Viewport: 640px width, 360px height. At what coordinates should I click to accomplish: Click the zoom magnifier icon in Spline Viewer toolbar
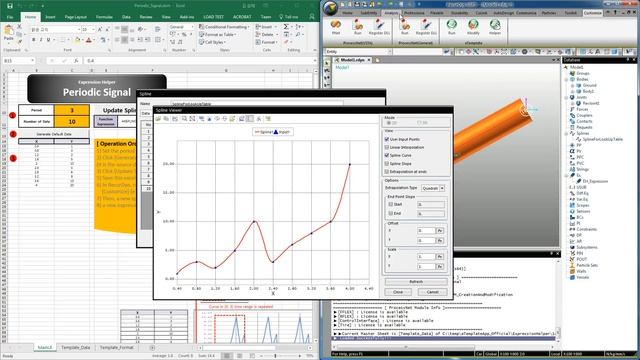click(184, 119)
